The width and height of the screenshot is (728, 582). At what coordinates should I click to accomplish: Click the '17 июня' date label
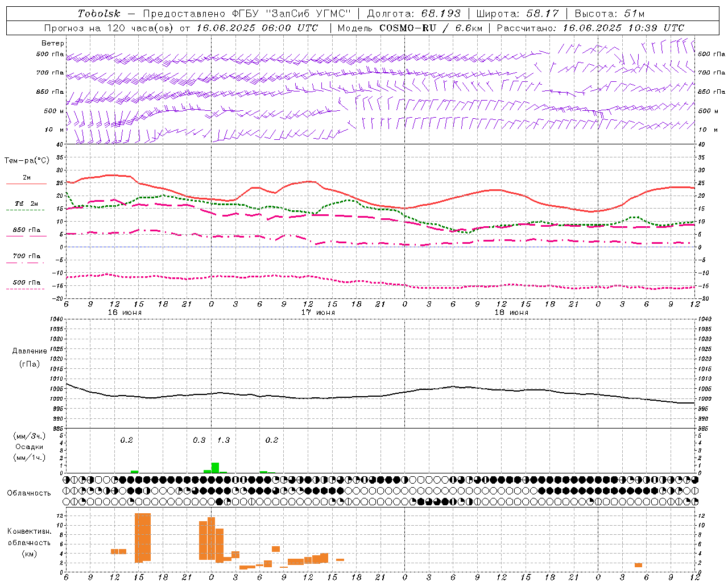tap(318, 313)
